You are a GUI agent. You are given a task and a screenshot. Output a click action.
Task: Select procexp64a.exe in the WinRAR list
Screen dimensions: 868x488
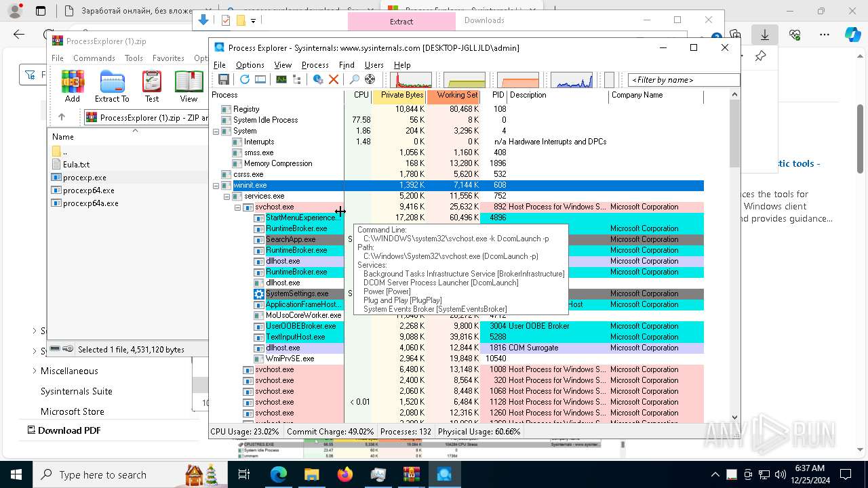click(91, 203)
